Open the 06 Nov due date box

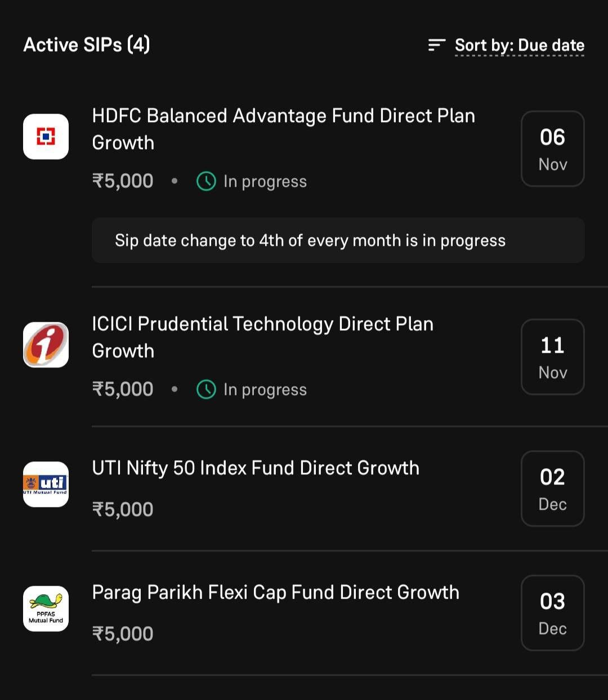click(x=553, y=149)
